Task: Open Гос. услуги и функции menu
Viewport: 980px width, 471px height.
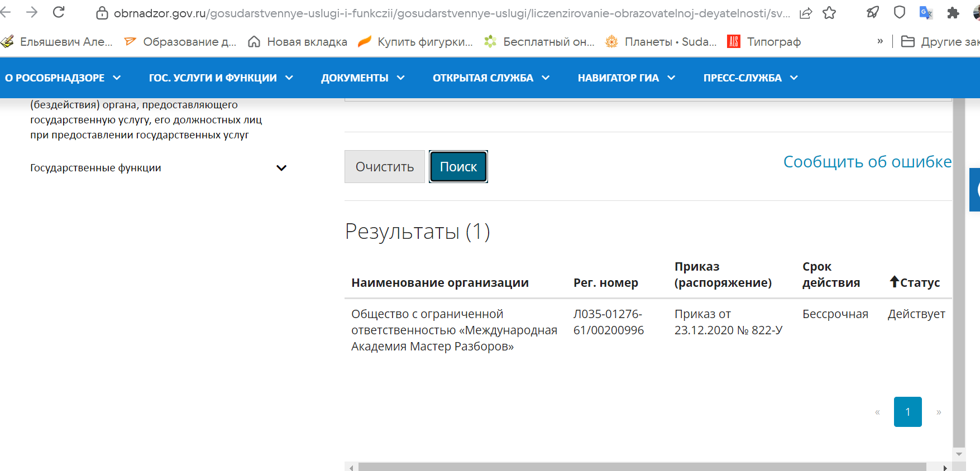Action: (221, 78)
